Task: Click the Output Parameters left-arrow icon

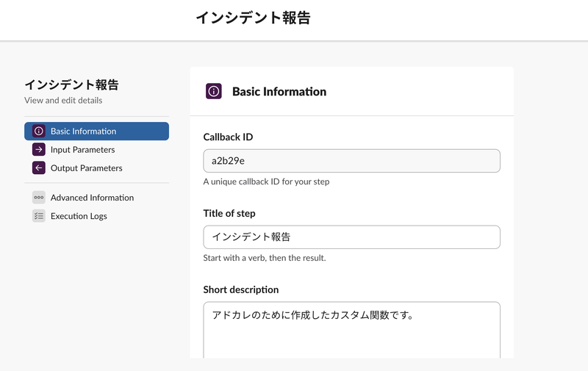Action: coord(39,168)
